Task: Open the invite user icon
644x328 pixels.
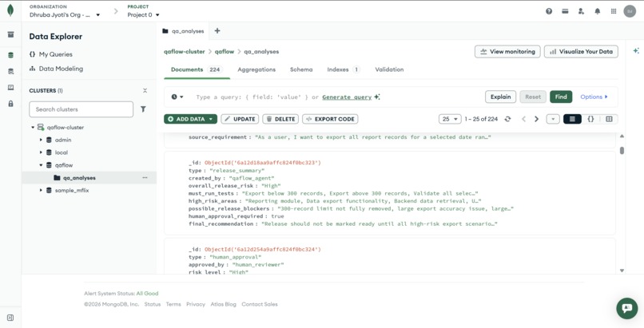Action: (581, 11)
